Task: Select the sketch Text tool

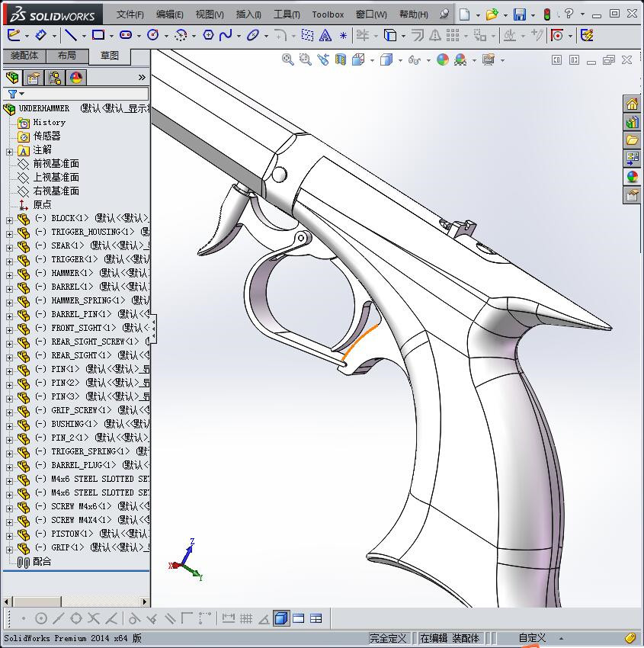Action: click(325, 36)
